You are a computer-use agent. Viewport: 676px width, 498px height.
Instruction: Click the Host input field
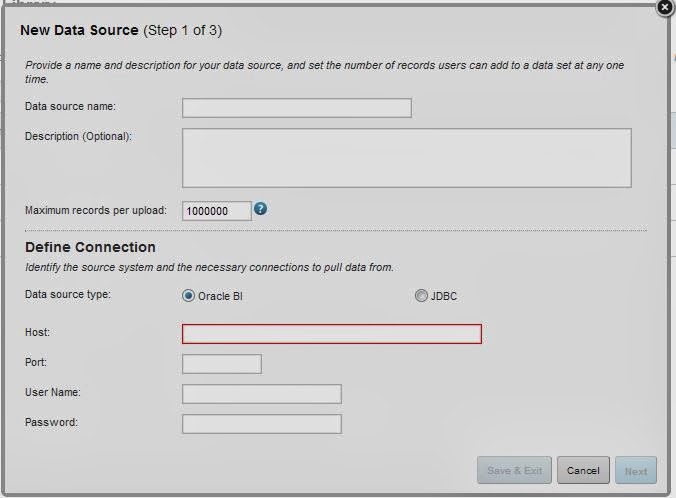click(332, 334)
